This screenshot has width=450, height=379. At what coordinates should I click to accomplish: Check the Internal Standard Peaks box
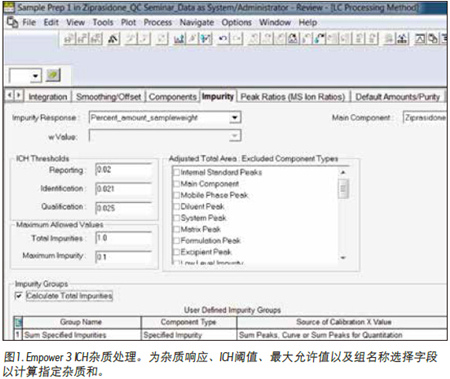(x=176, y=172)
